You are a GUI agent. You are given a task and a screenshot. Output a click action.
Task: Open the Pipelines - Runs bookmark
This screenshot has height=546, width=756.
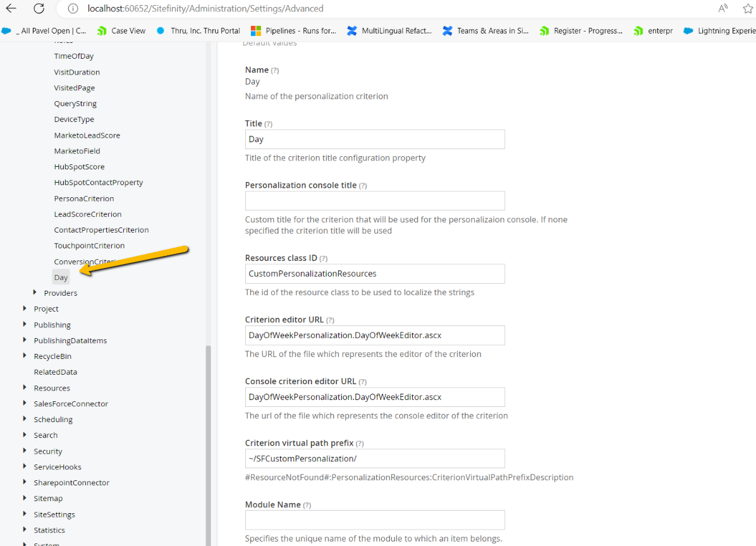click(x=294, y=31)
